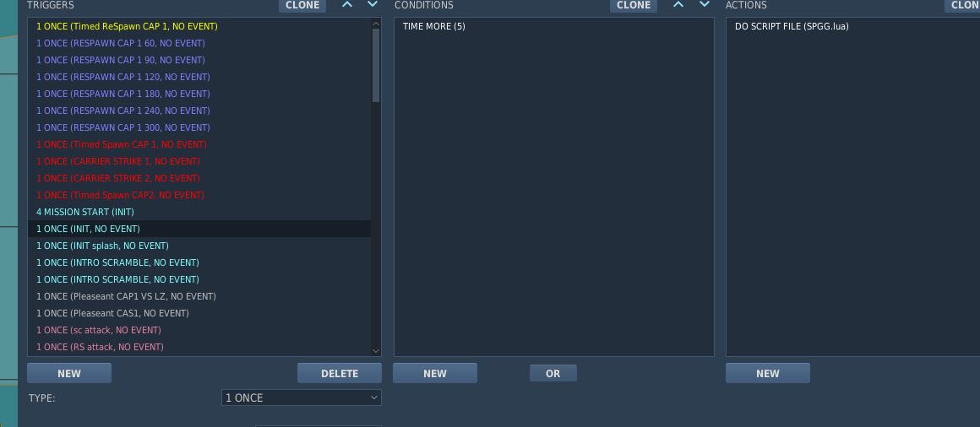
Task: Select trigger RESPAWN CAP 1 60
Action: coord(199,43)
